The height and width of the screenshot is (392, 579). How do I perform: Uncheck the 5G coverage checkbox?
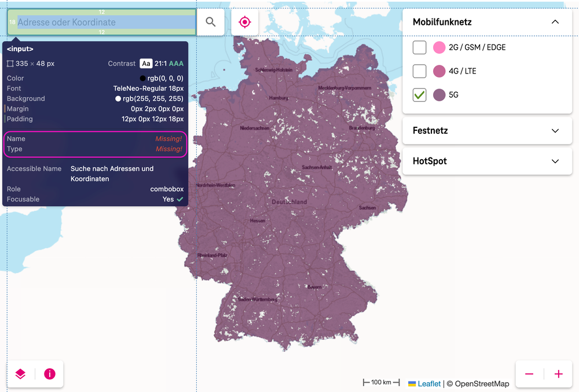tap(420, 95)
